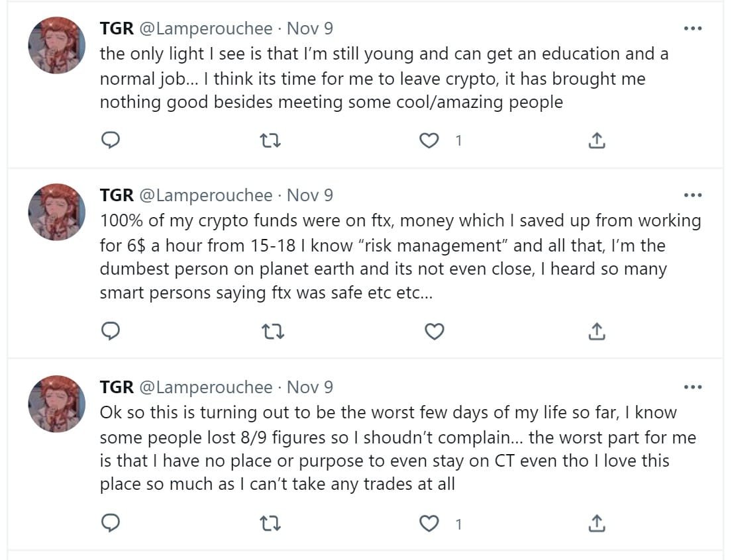Reply to the '100% of my crypto funds' tweet
Viewport: 732px width, 560px height.
pyautogui.click(x=111, y=331)
